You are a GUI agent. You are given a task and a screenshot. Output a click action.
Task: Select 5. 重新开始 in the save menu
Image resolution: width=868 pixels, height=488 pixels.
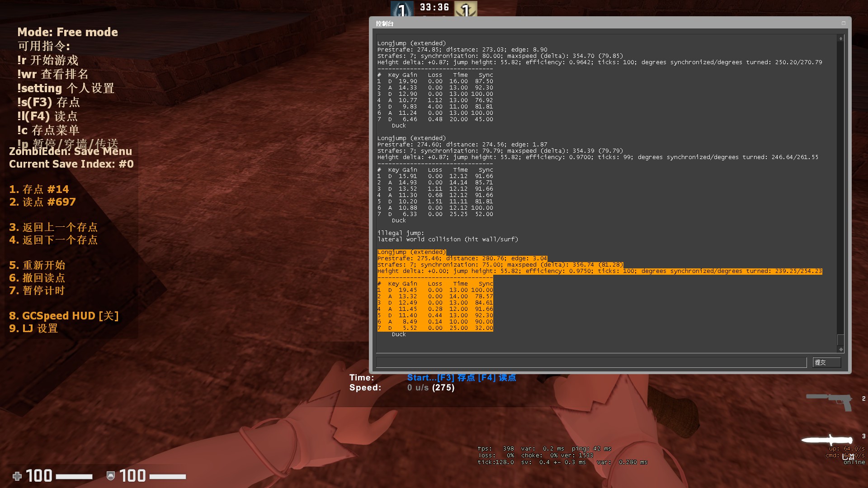37,265
